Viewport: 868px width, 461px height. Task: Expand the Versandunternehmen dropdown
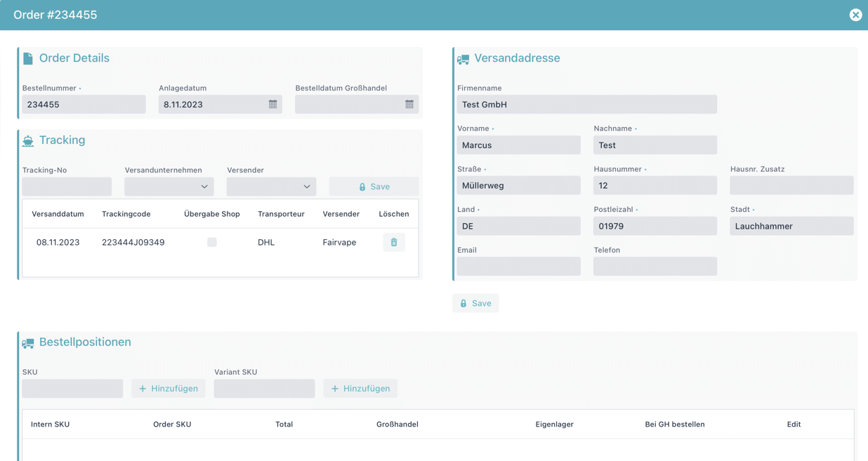click(x=169, y=187)
